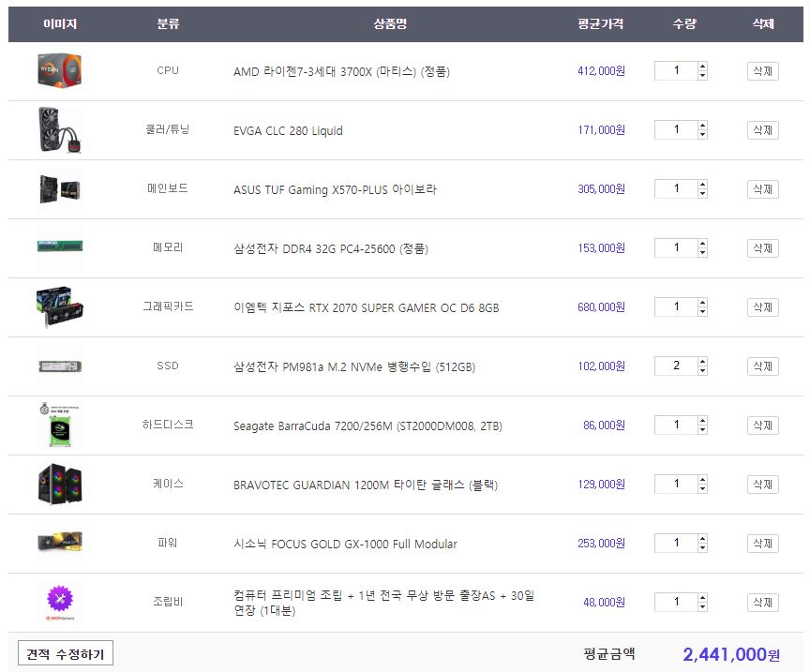Screen dimensions: 810x672
Task: Delete the 조립비 assembly fee row
Action: (762, 603)
